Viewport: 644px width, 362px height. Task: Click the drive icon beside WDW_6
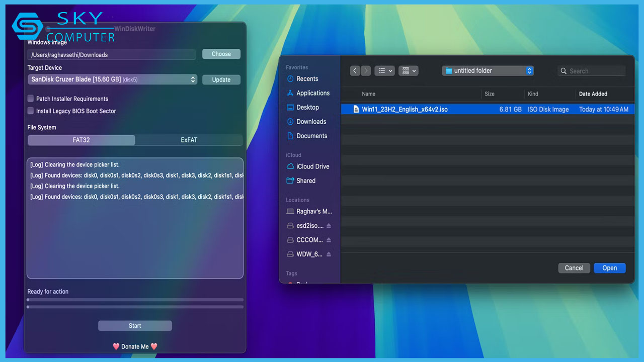click(x=290, y=254)
